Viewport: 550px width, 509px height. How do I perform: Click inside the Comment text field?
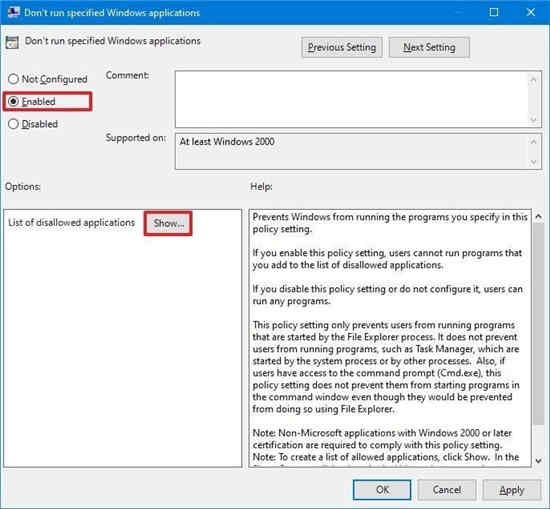(352, 99)
